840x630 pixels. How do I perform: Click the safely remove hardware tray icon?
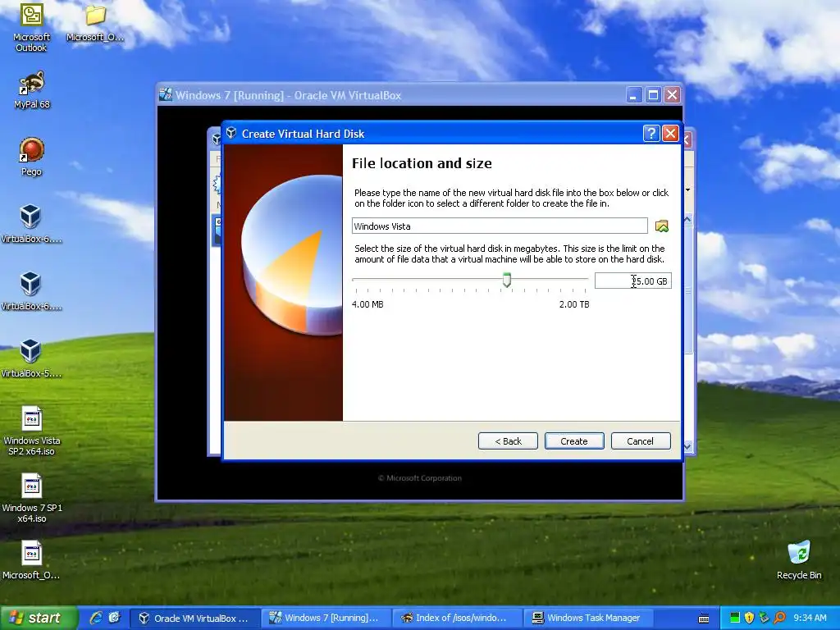tap(764, 619)
